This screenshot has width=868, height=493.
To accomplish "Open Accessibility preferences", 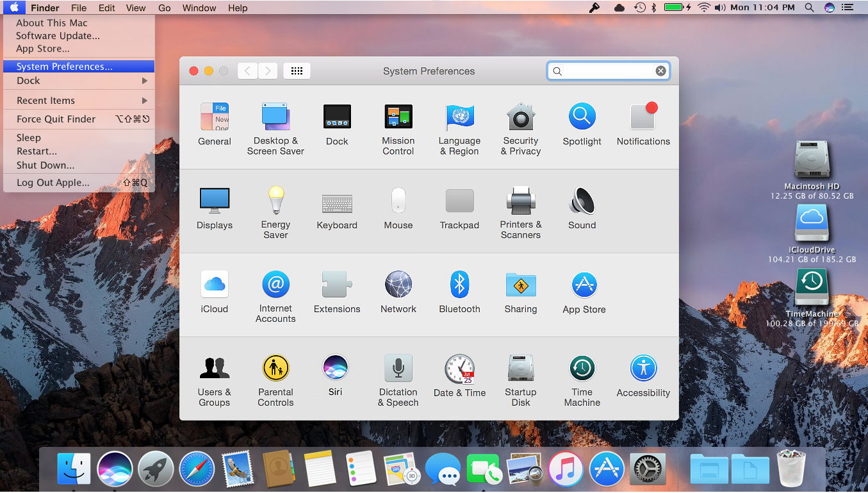I will tap(643, 376).
